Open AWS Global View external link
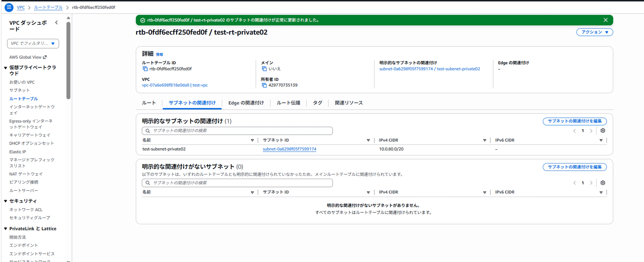The width and height of the screenshot is (644, 262). 28,57
